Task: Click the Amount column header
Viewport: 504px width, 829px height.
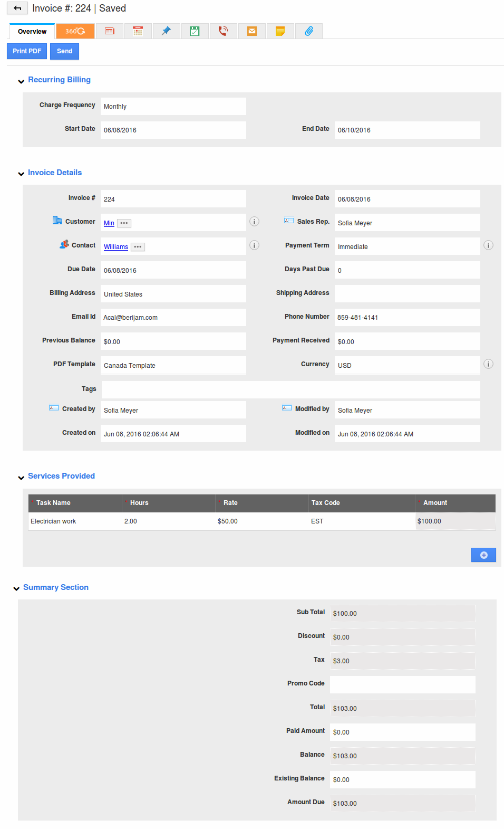Action: [x=455, y=503]
